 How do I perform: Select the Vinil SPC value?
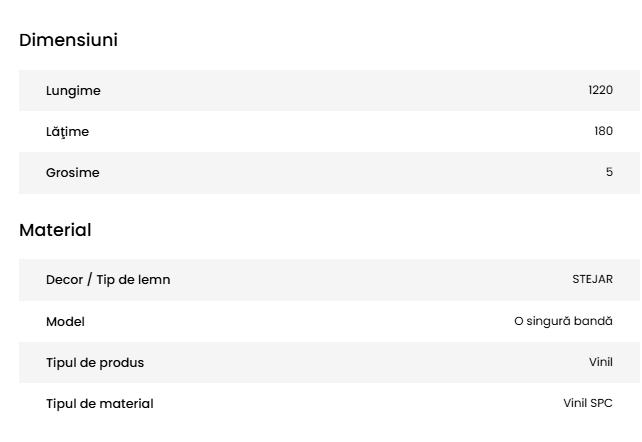[x=588, y=404]
